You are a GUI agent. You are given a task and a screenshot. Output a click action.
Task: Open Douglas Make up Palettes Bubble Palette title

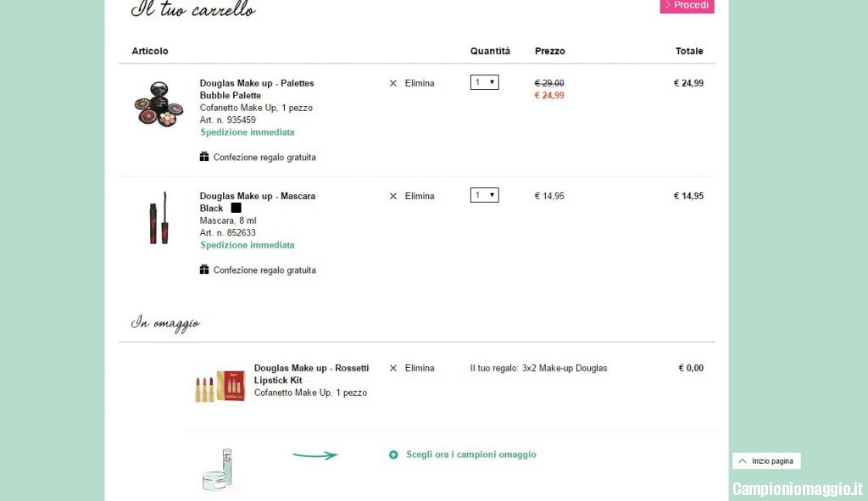coord(257,89)
